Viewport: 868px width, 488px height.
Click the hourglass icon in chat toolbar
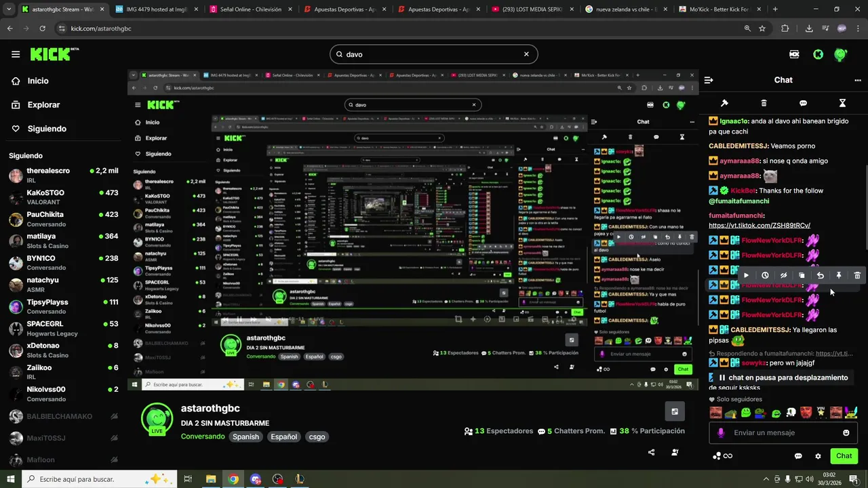[842, 103]
